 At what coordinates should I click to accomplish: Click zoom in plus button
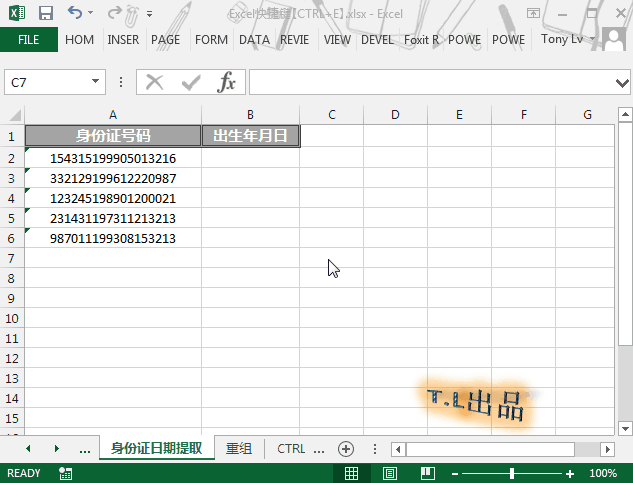(570, 473)
